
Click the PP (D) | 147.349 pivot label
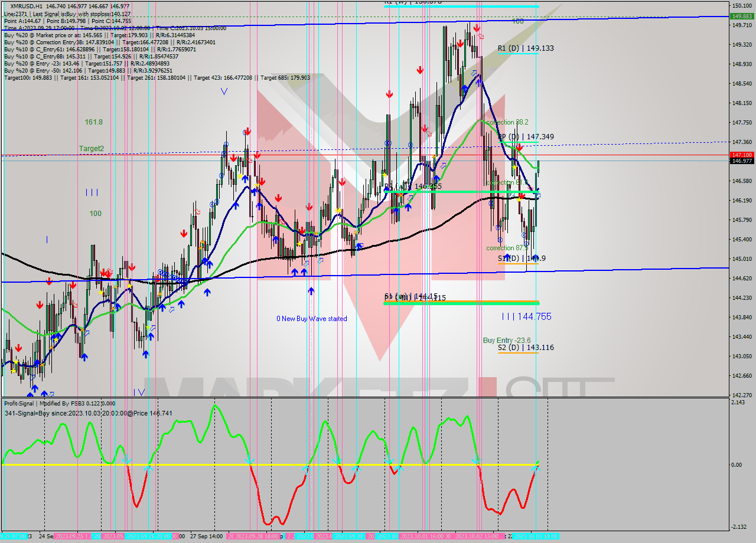(526, 136)
